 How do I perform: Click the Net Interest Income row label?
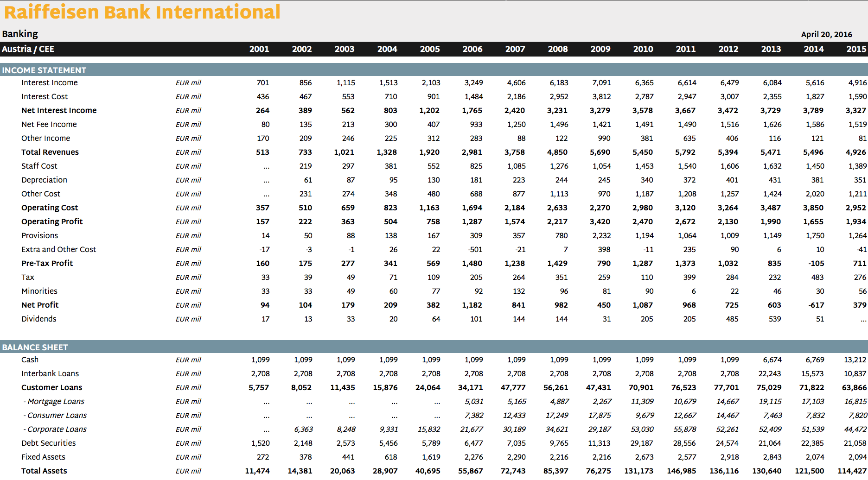[x=59, y=110]
